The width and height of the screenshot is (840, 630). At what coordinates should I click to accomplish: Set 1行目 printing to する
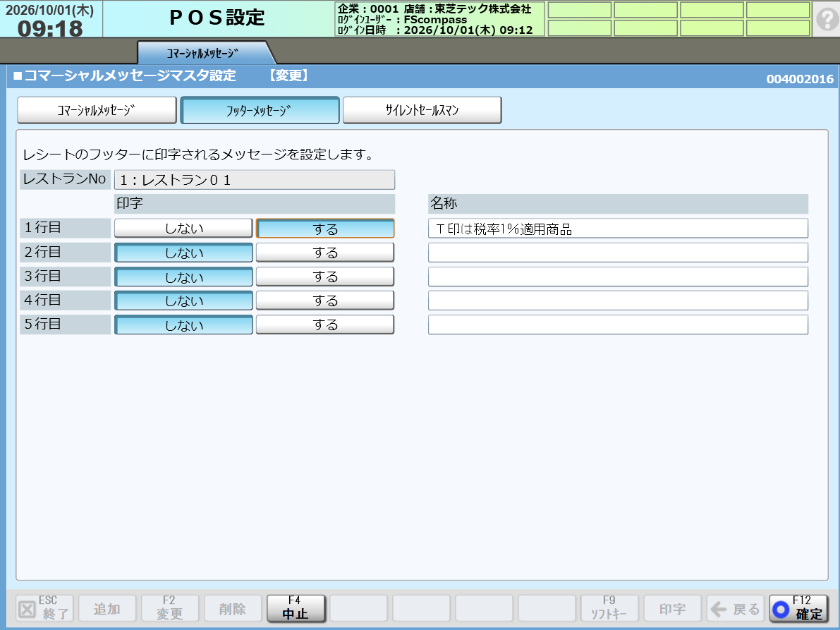[325, 228]
